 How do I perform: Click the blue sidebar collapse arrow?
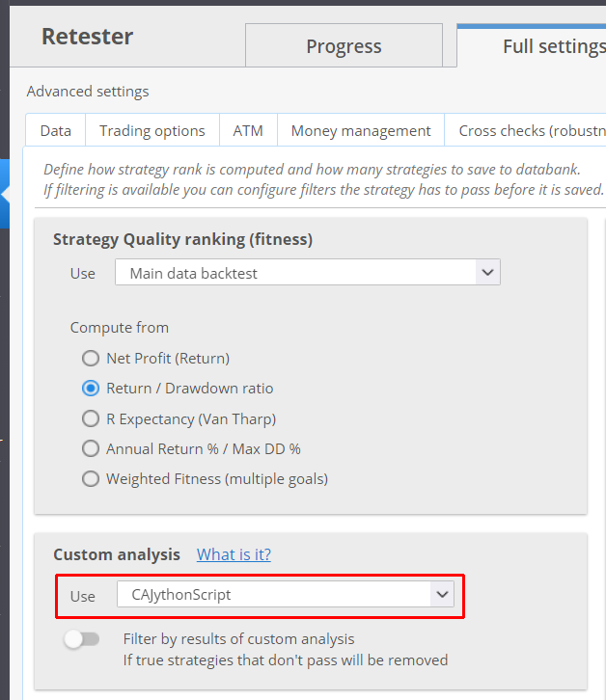5,194
